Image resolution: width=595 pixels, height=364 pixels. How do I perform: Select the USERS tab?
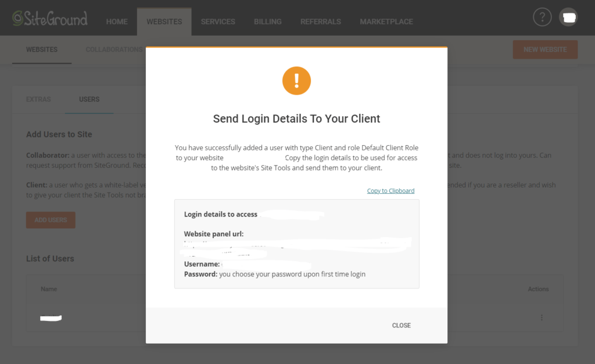point(89,99)
